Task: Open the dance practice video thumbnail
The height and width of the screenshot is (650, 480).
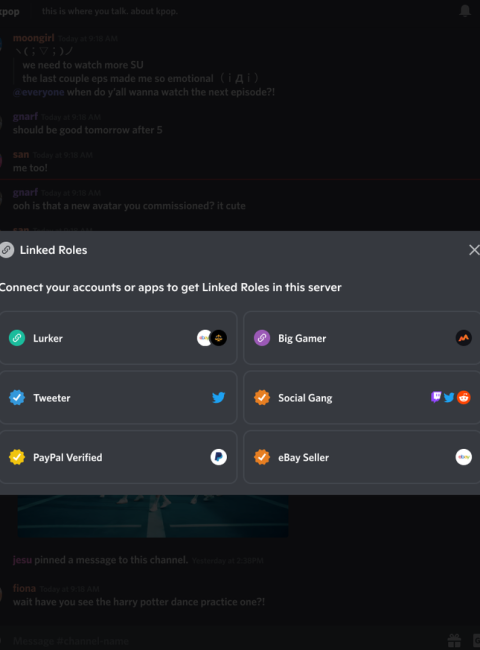Action: click(x=153, y=516)
